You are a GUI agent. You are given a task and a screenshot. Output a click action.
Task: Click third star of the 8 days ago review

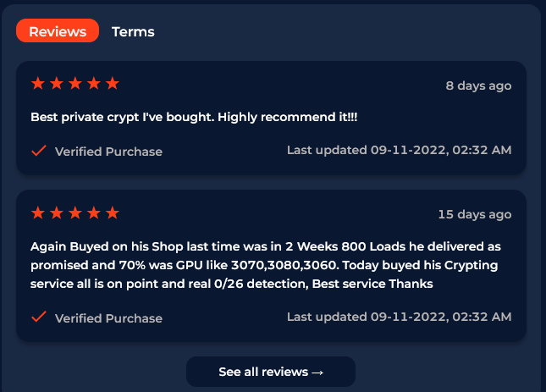point(75,84)
